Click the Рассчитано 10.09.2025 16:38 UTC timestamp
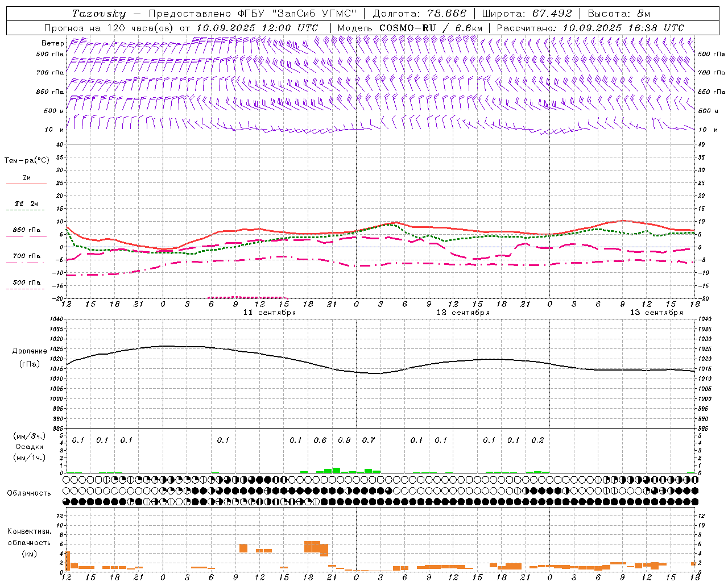This screenshot has height=582, width=728. pos(590,28)
